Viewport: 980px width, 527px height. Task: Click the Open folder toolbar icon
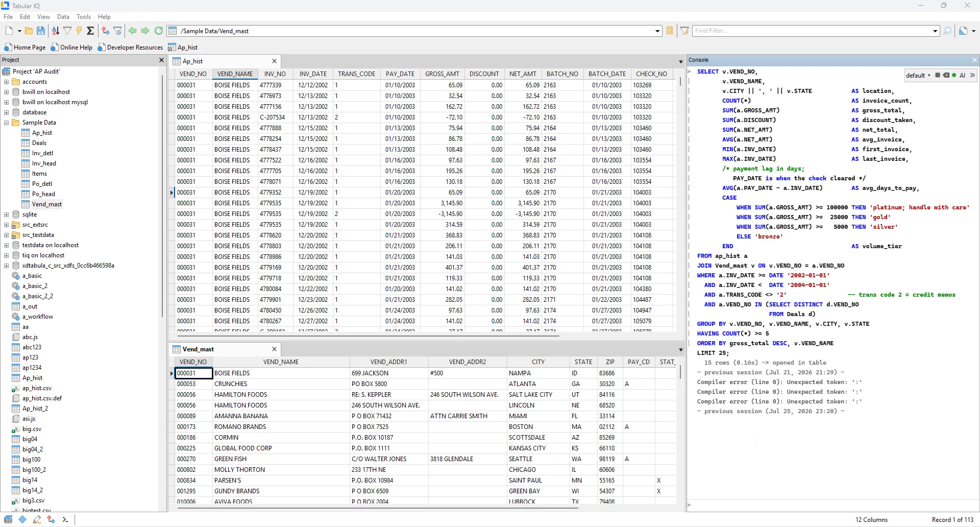point(29,31)
